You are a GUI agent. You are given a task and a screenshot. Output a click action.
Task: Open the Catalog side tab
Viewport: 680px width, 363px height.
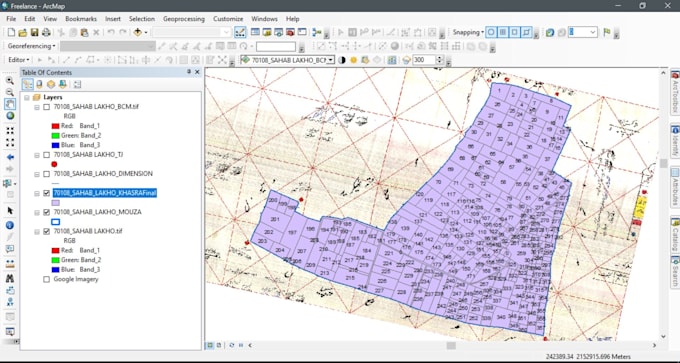(675, 235)
